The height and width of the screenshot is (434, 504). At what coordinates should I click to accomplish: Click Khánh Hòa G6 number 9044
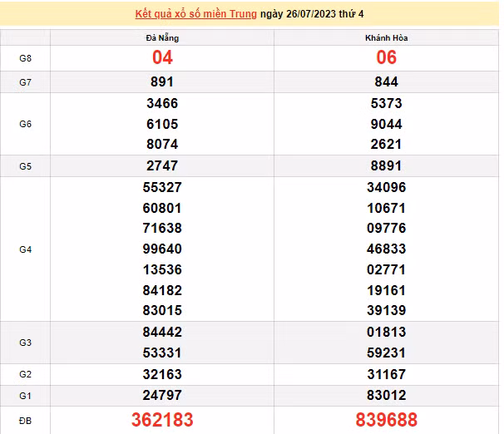click(387, 124)
